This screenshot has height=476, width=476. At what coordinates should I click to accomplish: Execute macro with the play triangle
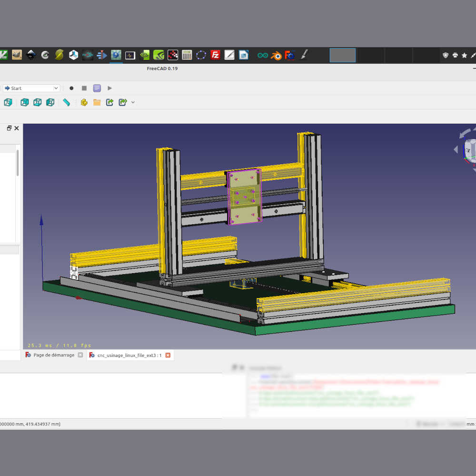[109, 88]
